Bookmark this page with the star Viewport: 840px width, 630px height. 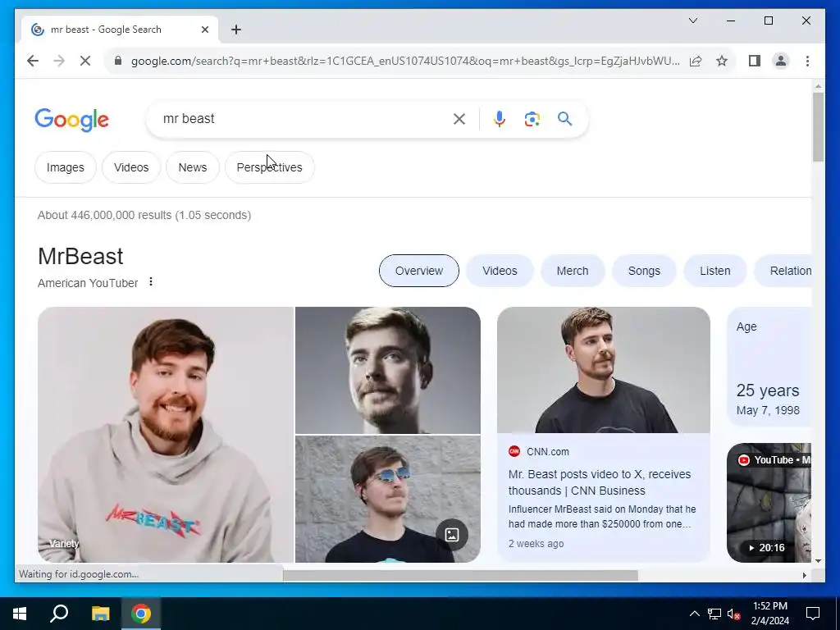coord(722,61)
